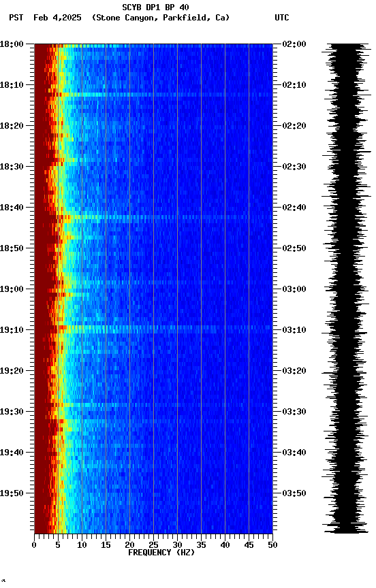
Task: Click the "35" frequency axis label
Action: click(201, 545)
